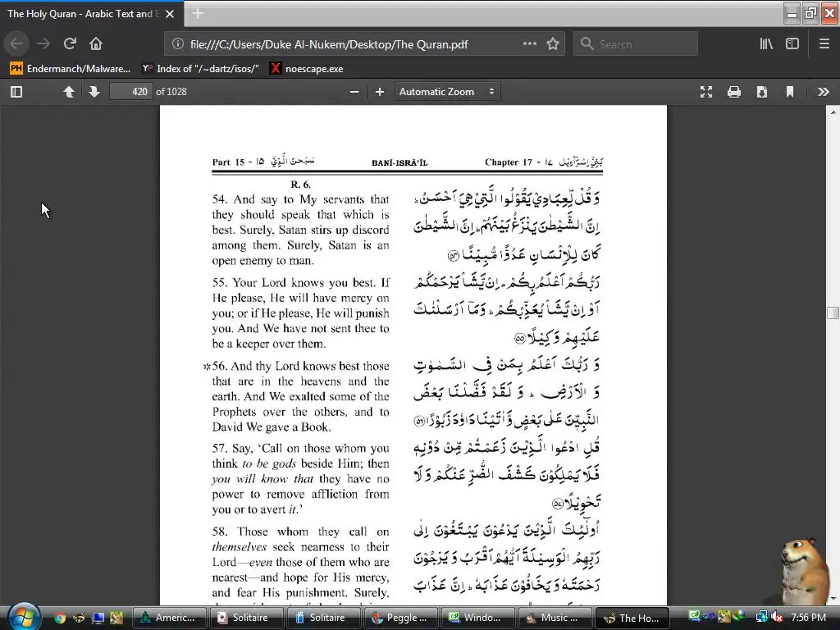This screenshot has width=840, height=630.
Task: Switch to presentation mode icon
Action: tap(706, 92)
